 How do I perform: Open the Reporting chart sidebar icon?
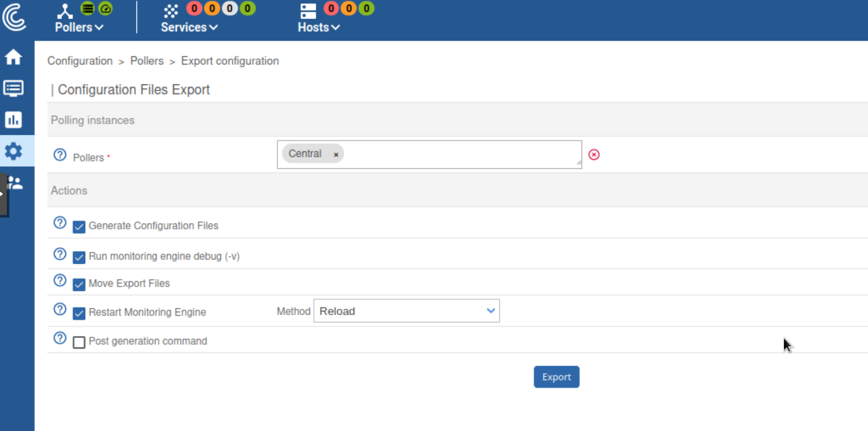[14, 120]
